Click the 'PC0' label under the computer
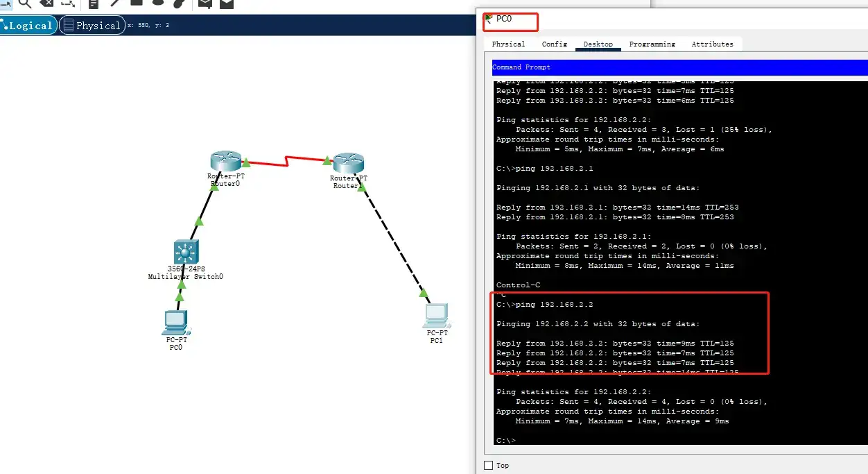Image resolution: width=868 pixels, height=474 pixels. (x=176, y=348)
